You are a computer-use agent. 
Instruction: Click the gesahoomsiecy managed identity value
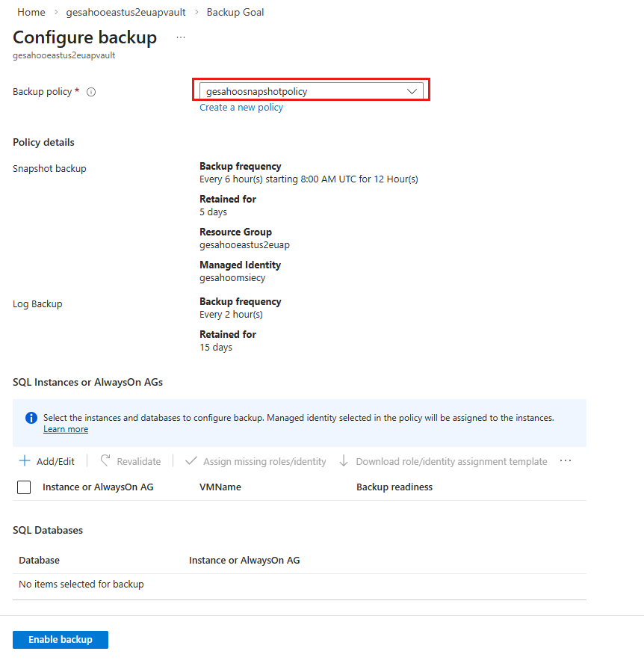click(x=232, y=278)
